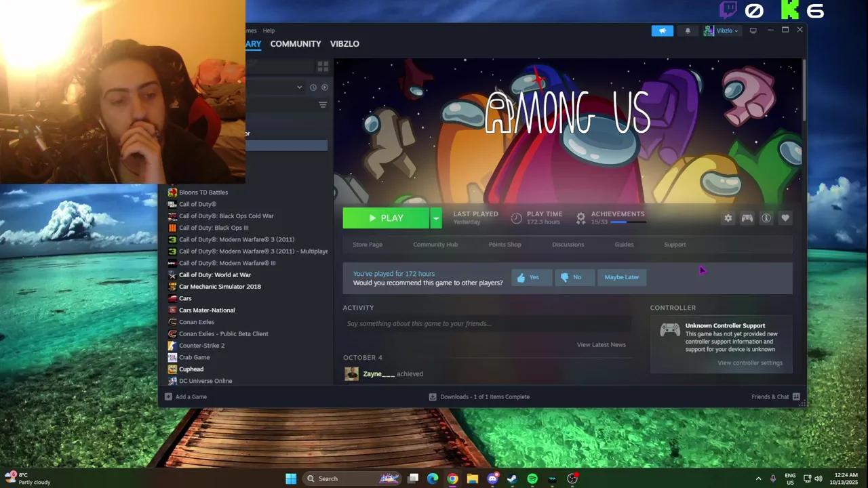Select Bloons TD Battles in library

203,192
